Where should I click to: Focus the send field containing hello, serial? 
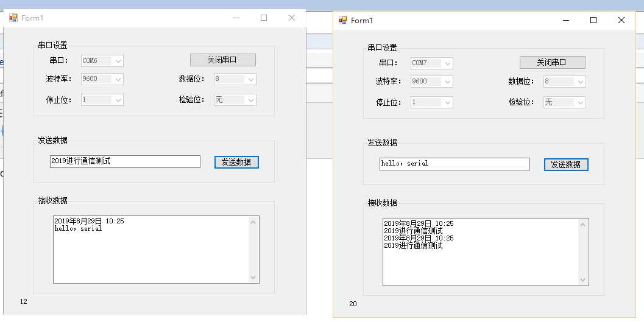pos(455,164)
